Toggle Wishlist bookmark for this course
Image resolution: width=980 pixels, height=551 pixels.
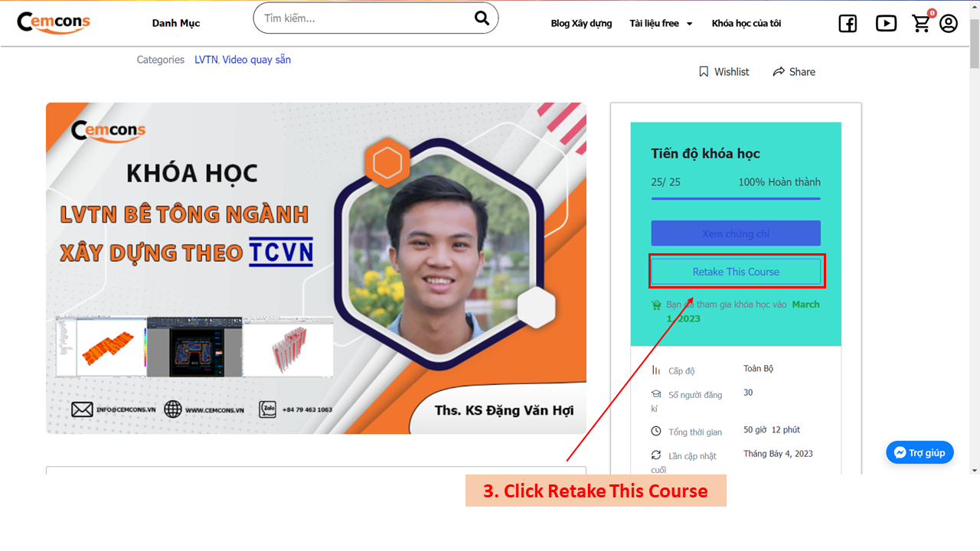coord(724,71)
